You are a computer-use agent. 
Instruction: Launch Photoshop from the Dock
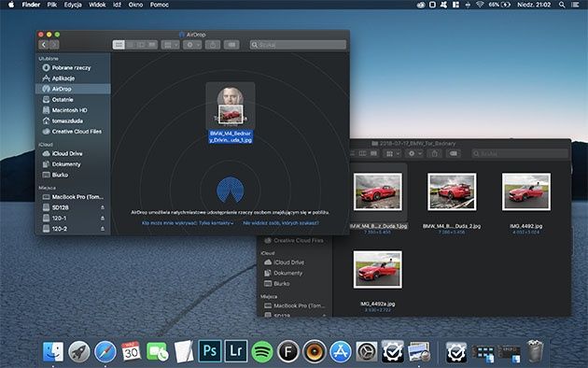tap(210, 351)
